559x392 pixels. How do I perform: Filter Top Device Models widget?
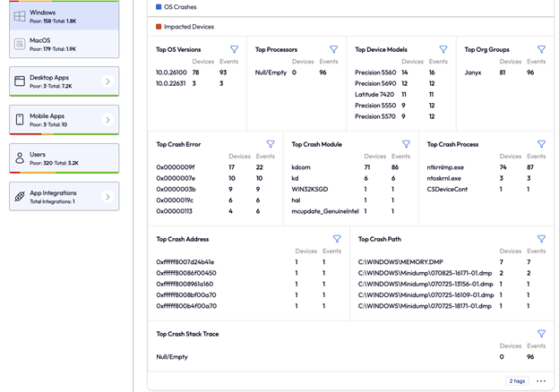coord(443,49)
